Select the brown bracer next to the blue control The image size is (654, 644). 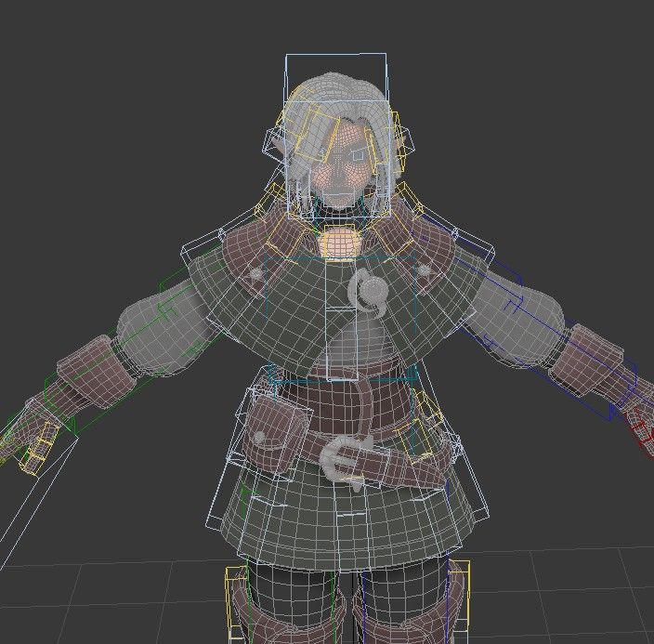(585, 356)
